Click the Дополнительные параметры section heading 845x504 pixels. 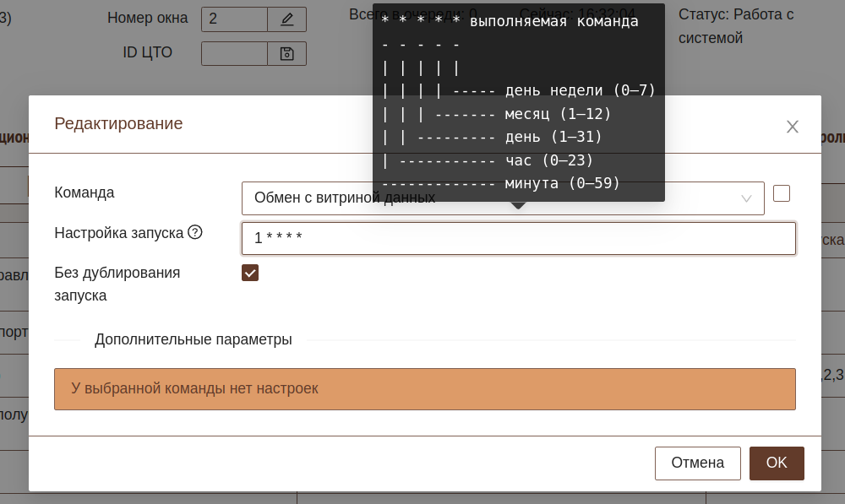click(x=194, y=339)
